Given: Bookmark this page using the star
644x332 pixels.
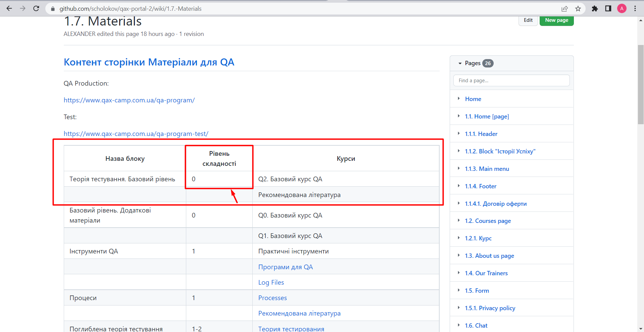Looking at the screenshot, I should pyautogui.click(x=578, y=9).
